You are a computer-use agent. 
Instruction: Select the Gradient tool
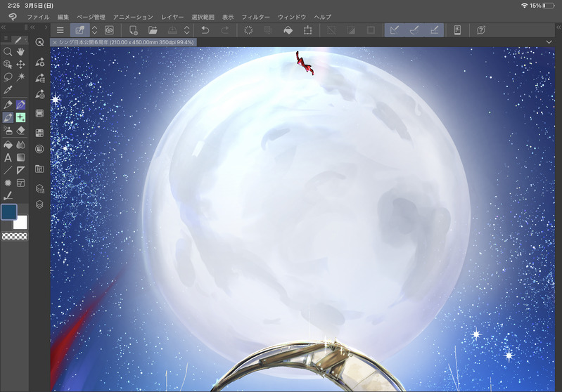point(20,157)
